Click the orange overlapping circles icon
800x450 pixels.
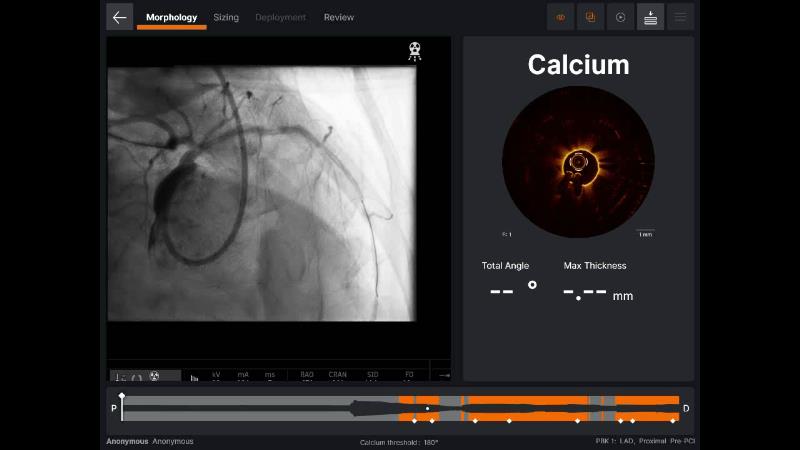(x=561, y=17)
